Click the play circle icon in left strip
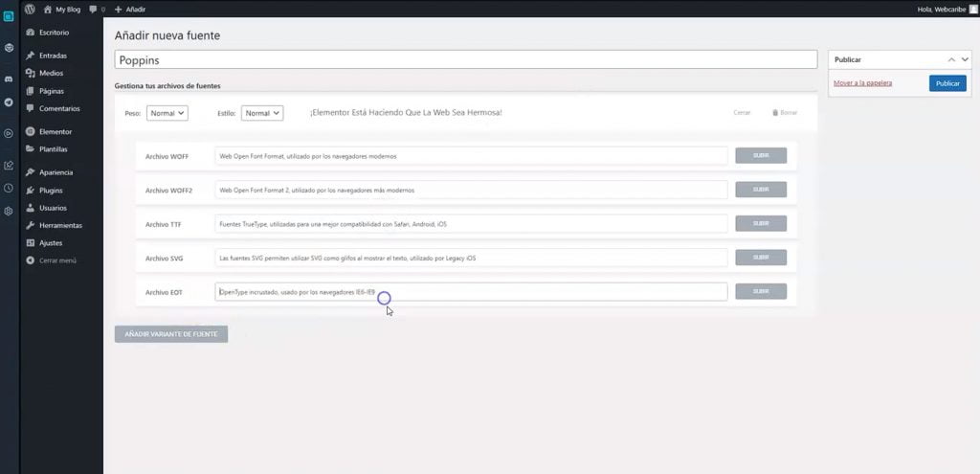 coord(9,132)
